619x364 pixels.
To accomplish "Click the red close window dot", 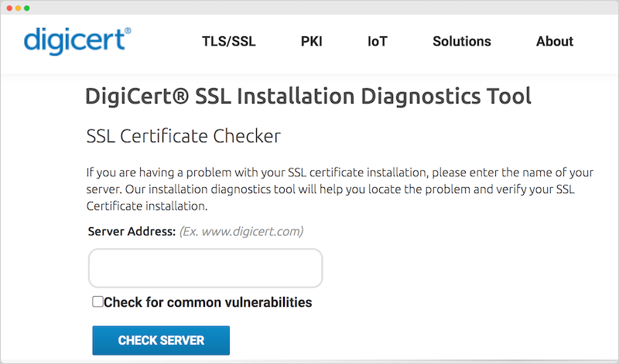I will pyautogui.click(x=9, y=8).
